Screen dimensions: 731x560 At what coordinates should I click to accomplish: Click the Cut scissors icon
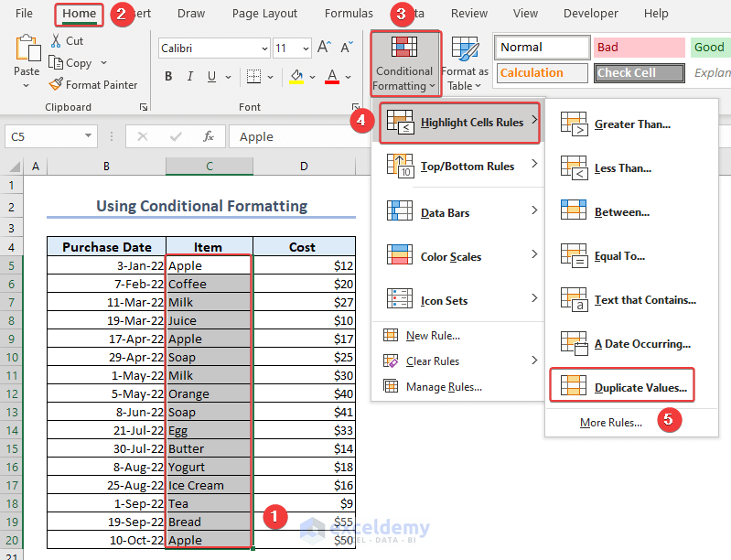(56, 40)
